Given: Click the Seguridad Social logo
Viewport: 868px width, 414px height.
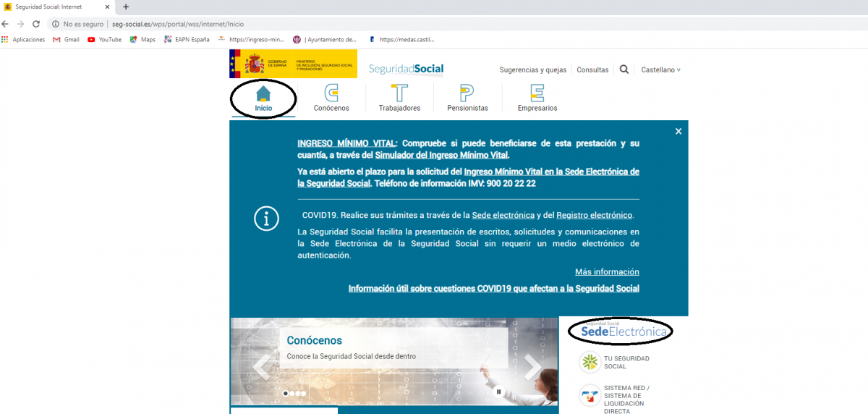Looking at the screenshot, I should coord(406,69).
